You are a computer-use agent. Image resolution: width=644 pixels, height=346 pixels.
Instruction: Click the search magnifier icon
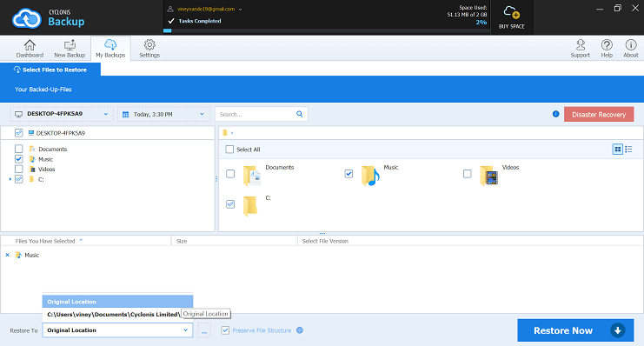tap(300, 114)
